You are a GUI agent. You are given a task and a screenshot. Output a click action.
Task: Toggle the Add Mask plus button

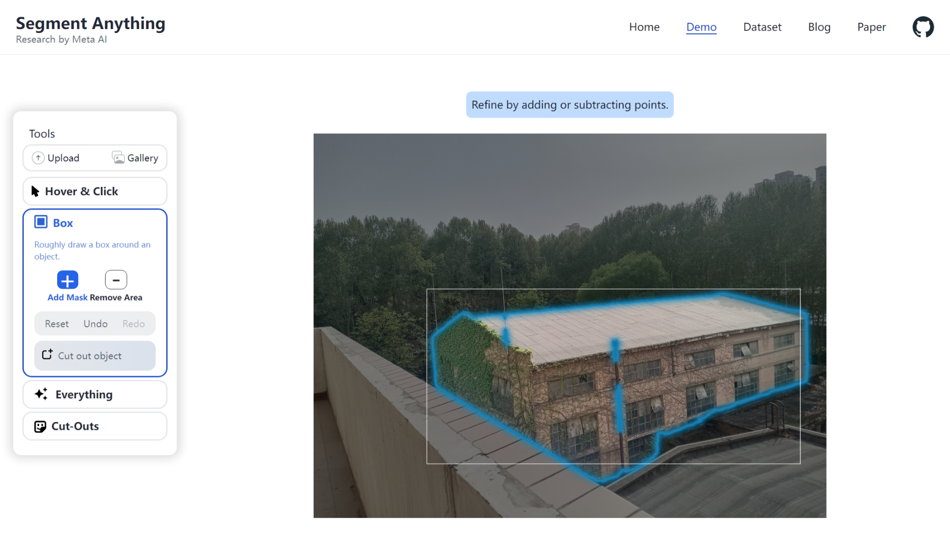coord(67,280)
